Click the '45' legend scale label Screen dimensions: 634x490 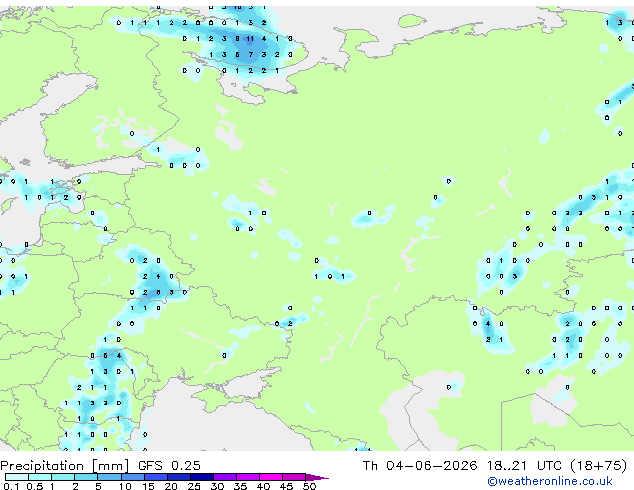pyautogui.click(x=286, y=486)
